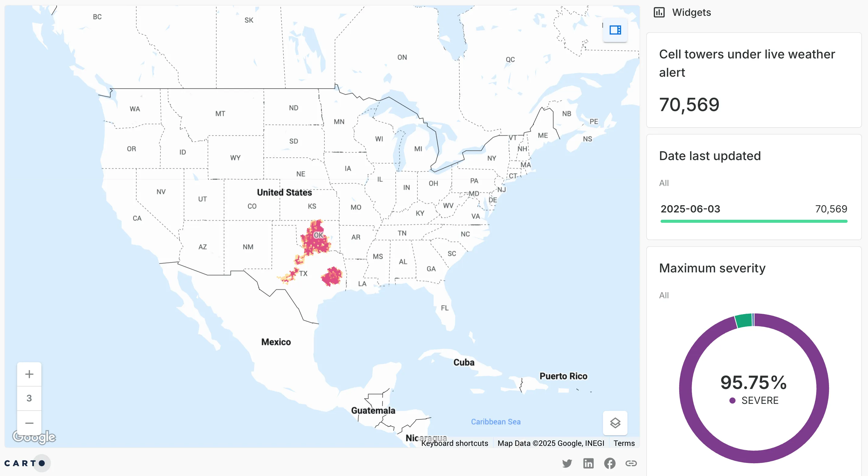The image size is (868, 476).
Task: Select the green donut chart segment
Action: pyautogui.click(x=744, y=320)
